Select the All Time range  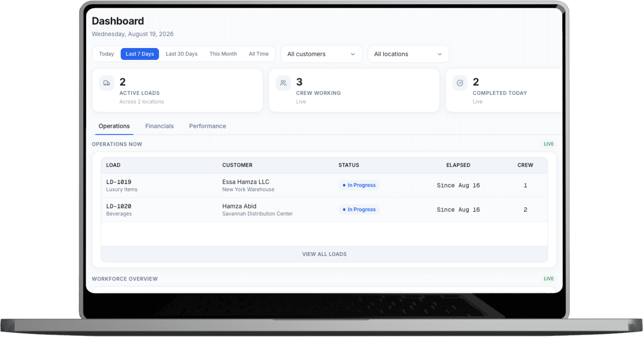[259, 54]
